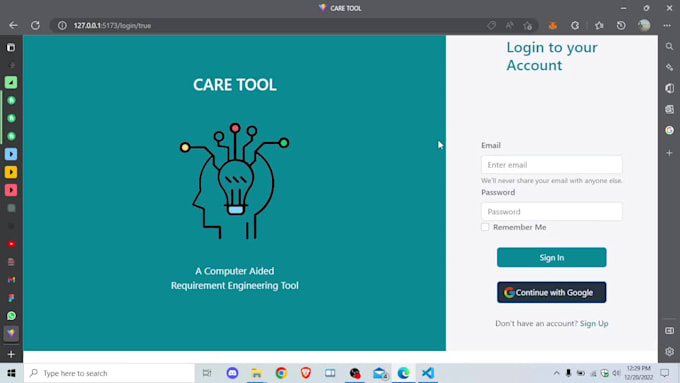
Task: Open Outlook icon in Edge sidebar
Action: pos(669,109)
